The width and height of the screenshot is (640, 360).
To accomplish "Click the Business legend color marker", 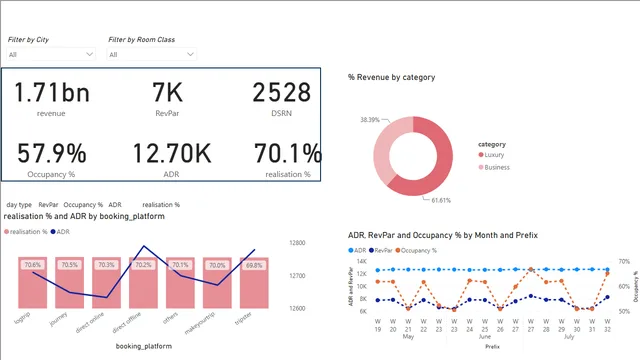I will pyautogui.click(x=481, y=167).
